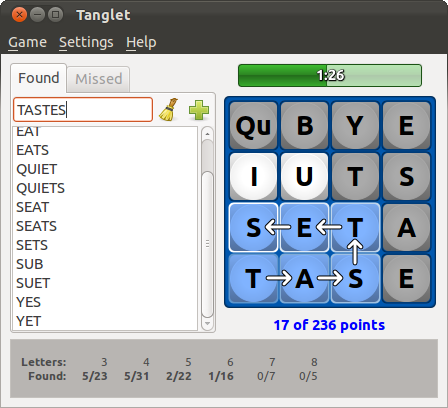Click the 0/5 eight-letter found count

point(308,376)
